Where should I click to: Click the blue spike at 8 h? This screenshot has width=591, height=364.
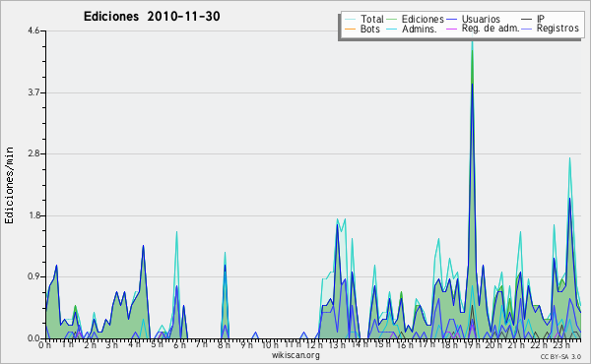[x=225, y=266]
